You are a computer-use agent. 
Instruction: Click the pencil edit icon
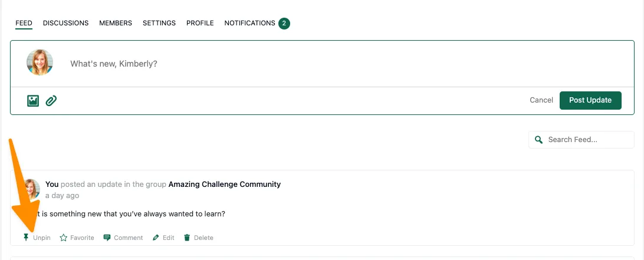tap(156, 238)
